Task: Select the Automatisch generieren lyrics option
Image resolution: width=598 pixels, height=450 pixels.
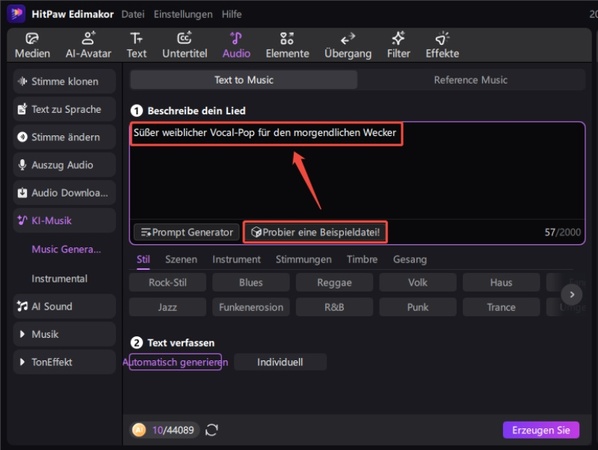Action: 175,362
